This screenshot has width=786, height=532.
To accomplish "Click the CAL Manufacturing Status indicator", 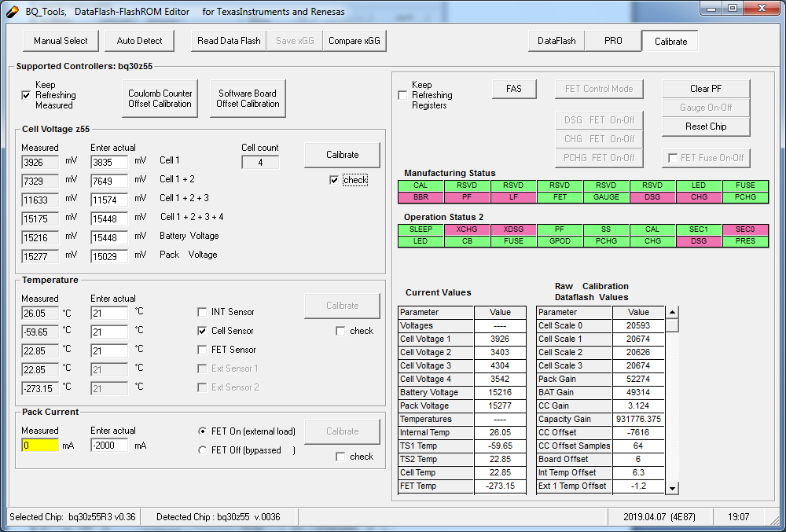I will click(421, 185).
